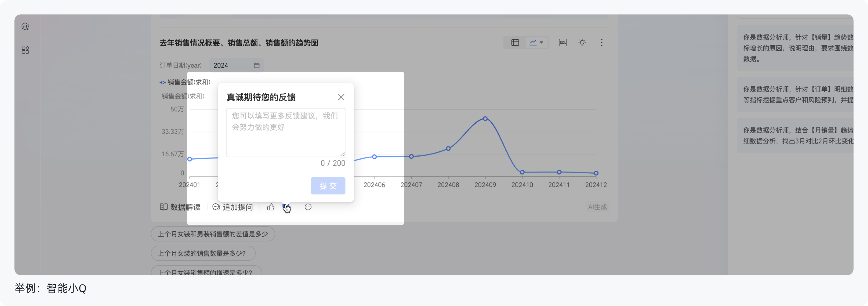
Task: Click the AI analysis icon in sidebar
Action: (x=25, y=26)
